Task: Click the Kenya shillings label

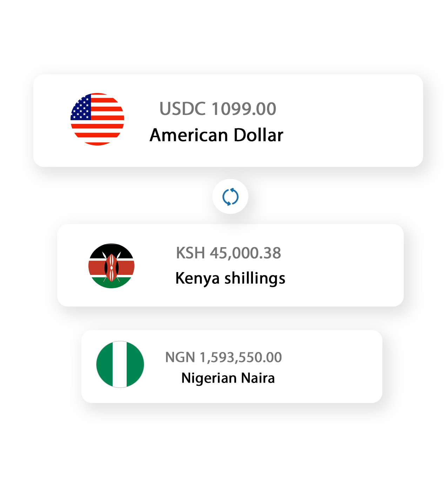Action: 230,278
